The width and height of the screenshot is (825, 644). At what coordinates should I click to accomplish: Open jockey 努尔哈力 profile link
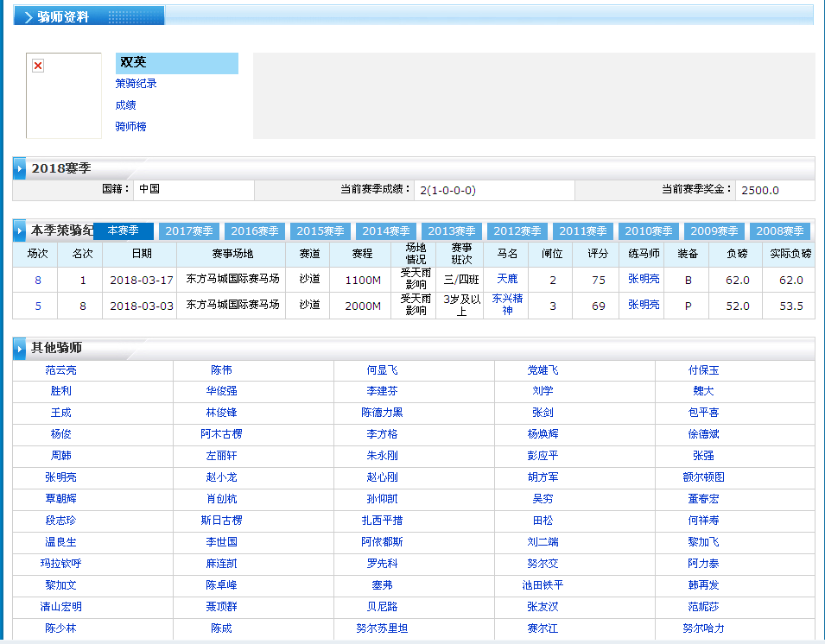pyautogui.click(x=703, y=628)
